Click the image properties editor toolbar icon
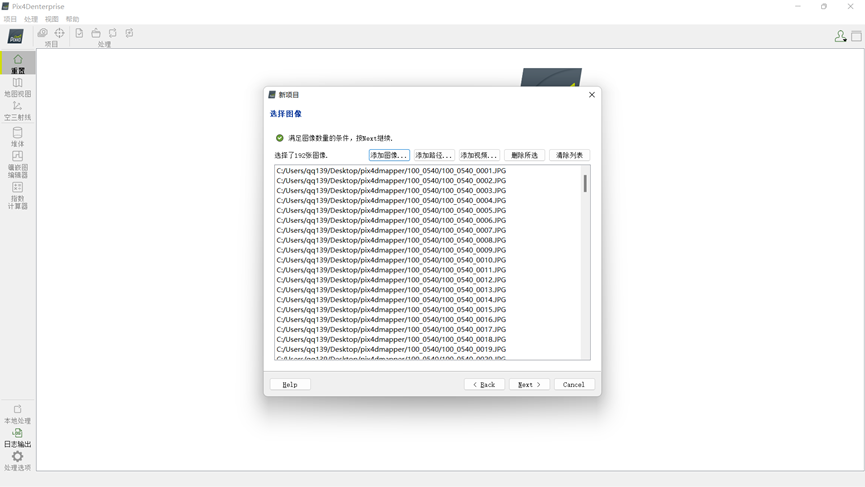The image size is (865, 487). (42, 33)
